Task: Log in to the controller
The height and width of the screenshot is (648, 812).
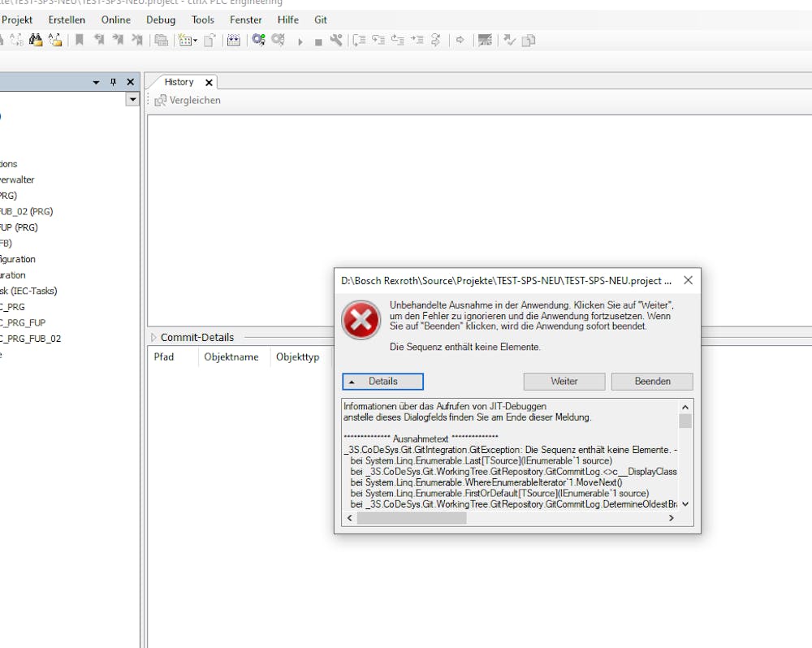Action: click(258, 39)
